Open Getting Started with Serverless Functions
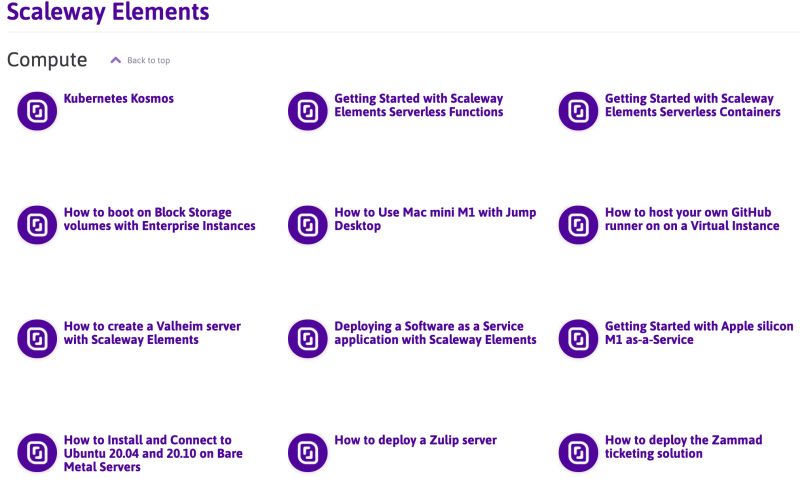 point(419,105)
